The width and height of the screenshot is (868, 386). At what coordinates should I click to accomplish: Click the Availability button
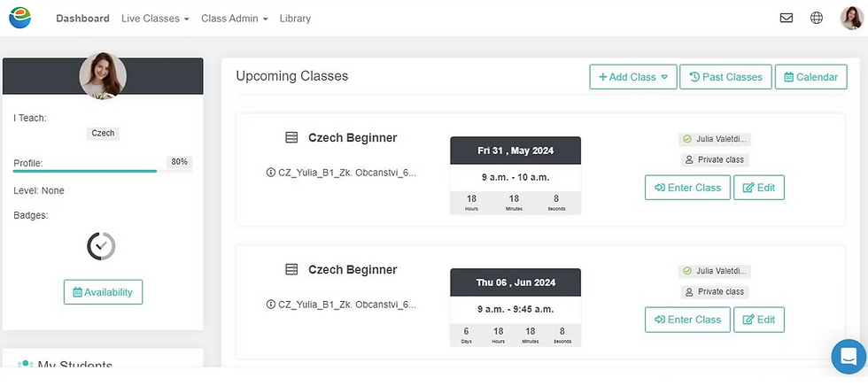point(103,292)
